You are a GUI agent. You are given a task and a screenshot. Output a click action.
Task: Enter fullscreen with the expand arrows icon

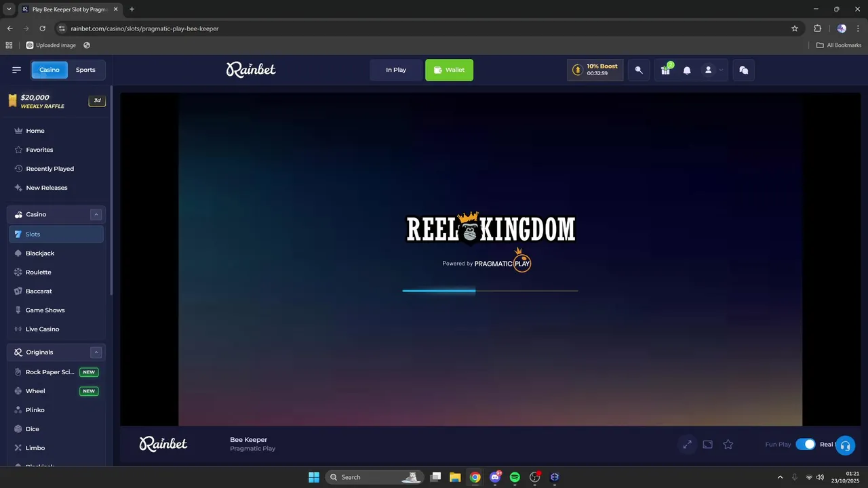pos(687,444)
